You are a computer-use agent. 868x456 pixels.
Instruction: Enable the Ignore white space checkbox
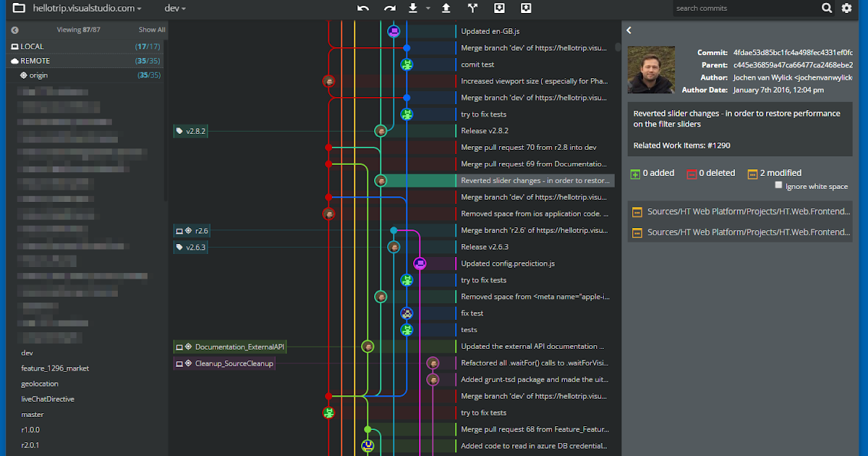tap(779, 185)
